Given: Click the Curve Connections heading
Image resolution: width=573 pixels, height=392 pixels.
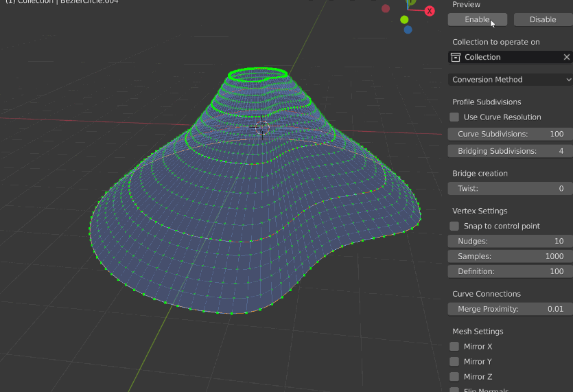Looking at the screenshot, I should [487, 294].
